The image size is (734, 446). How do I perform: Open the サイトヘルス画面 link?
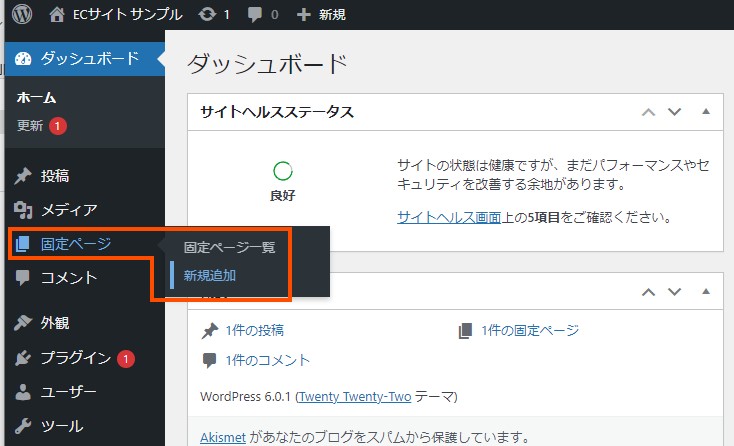tap(449, 217)
